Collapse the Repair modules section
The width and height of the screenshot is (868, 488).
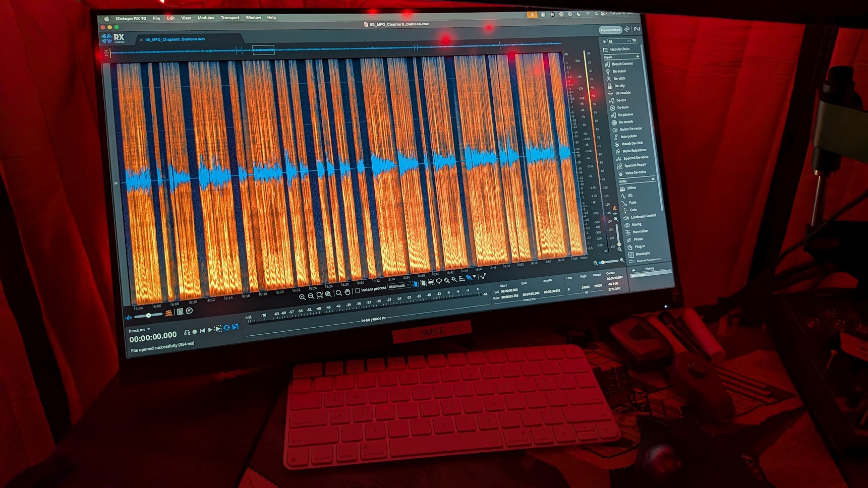638,56
